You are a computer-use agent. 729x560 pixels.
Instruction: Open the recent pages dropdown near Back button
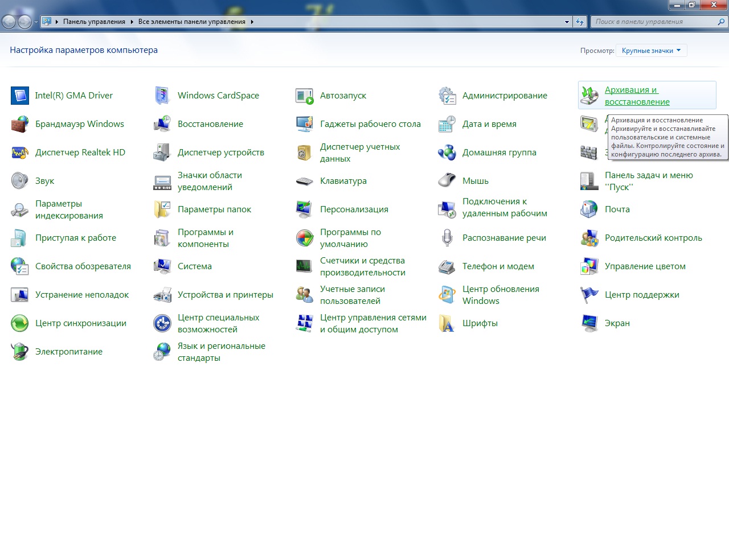pos(36,22)
